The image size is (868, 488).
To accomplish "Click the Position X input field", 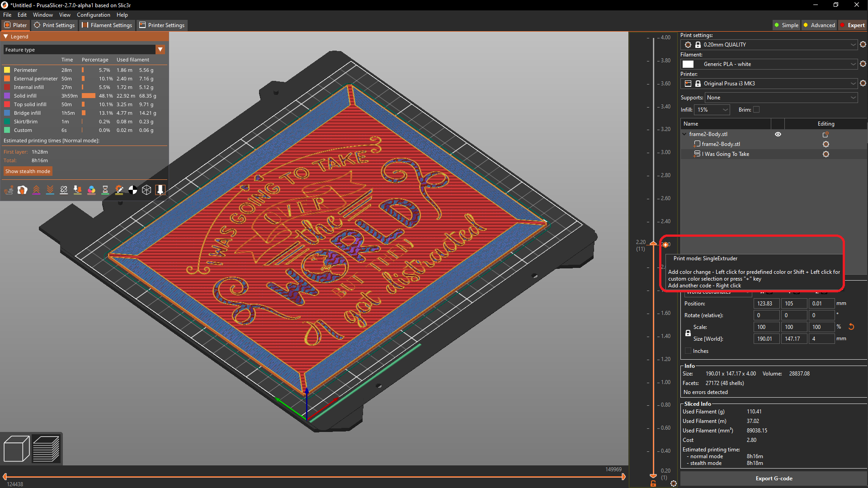I will click(x=766, y=303).
